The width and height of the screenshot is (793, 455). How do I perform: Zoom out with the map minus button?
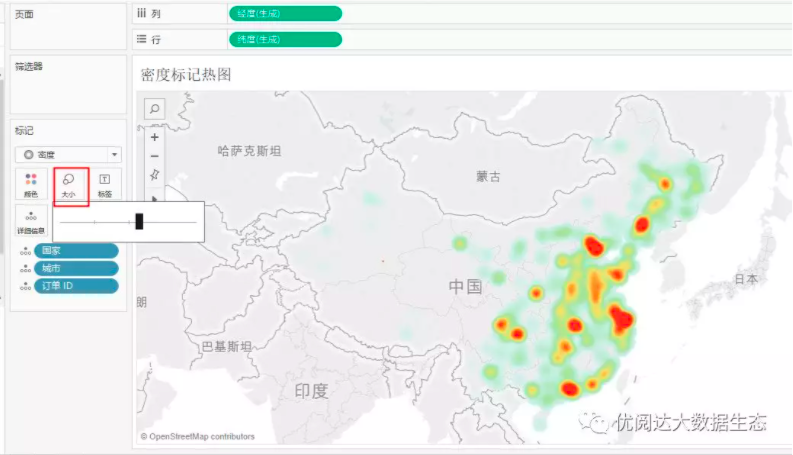click(155, 156)
